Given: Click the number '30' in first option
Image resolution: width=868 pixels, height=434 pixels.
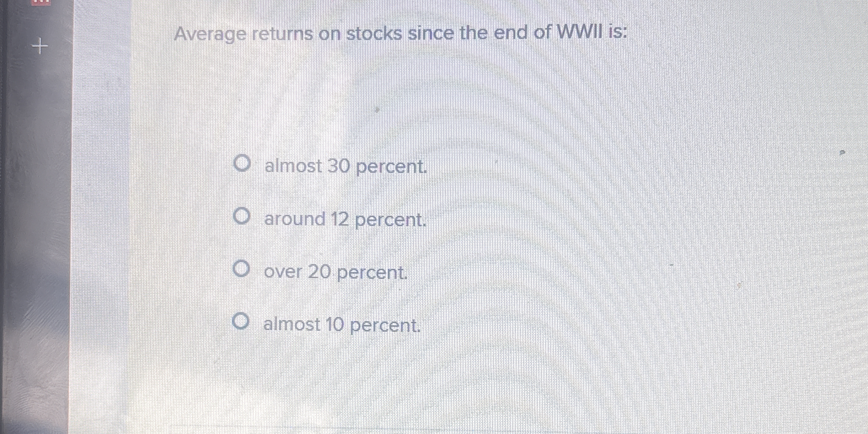Looking at the screenshot, I should tap(339, 166).
